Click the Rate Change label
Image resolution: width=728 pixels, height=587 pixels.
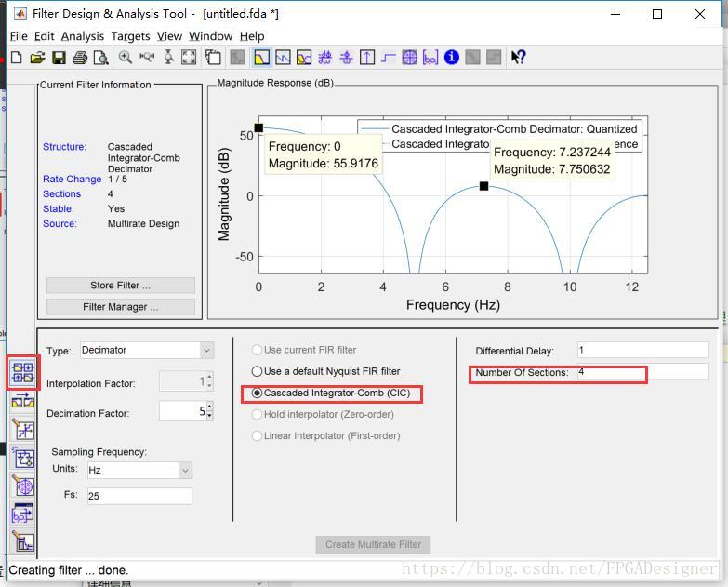click(x=72, y=180)
